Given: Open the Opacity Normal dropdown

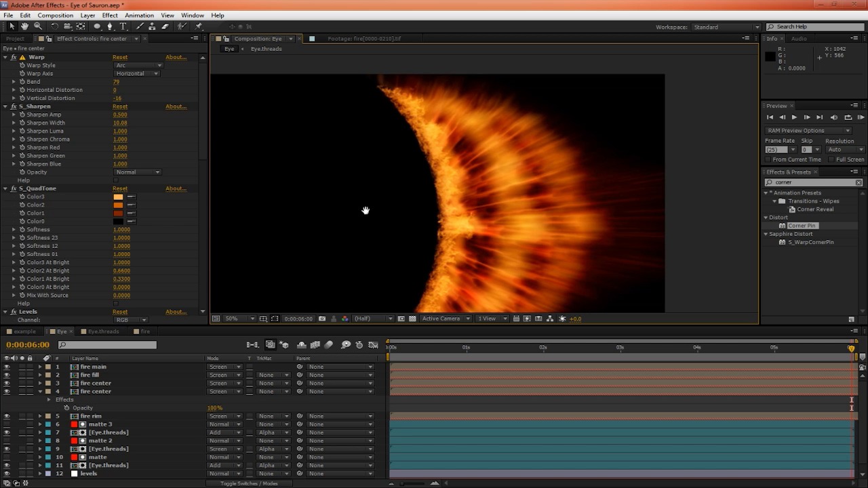Looking at the screenshot, I should pos(138,172).
